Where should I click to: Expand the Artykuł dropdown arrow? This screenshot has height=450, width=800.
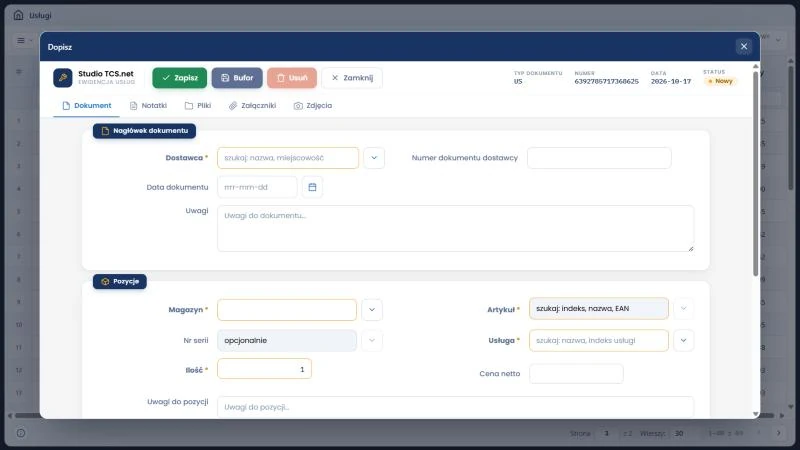click(x=684, y=309)
